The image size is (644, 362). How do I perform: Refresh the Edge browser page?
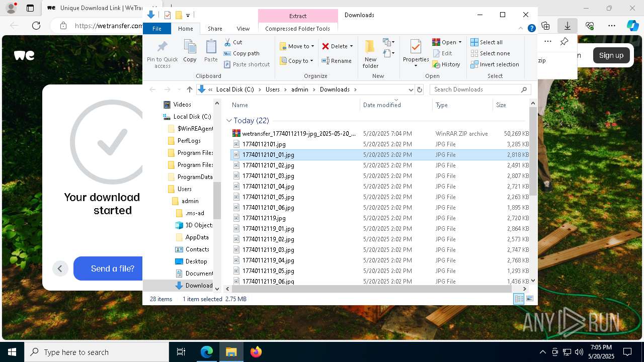36,26
